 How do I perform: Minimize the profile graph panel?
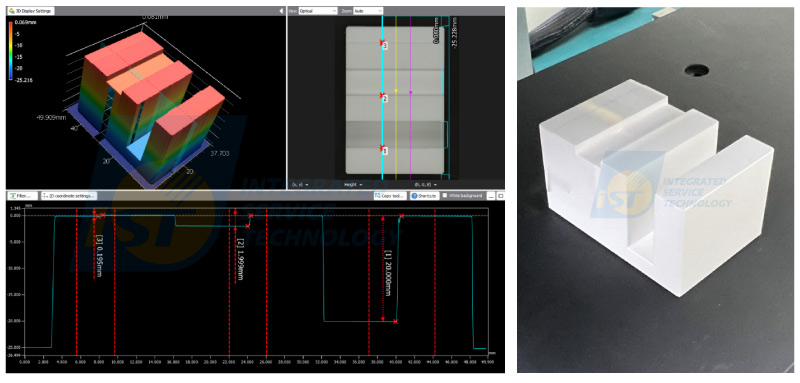491,195
